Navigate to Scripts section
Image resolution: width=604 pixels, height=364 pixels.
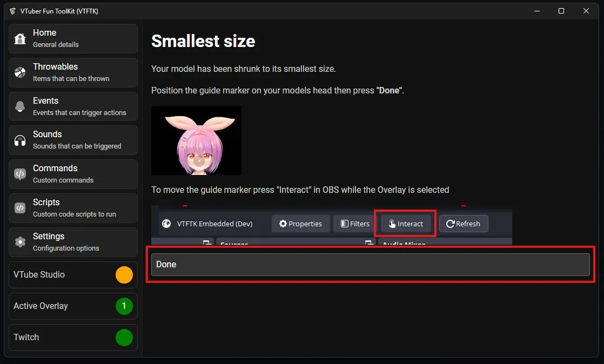[73, 208]
